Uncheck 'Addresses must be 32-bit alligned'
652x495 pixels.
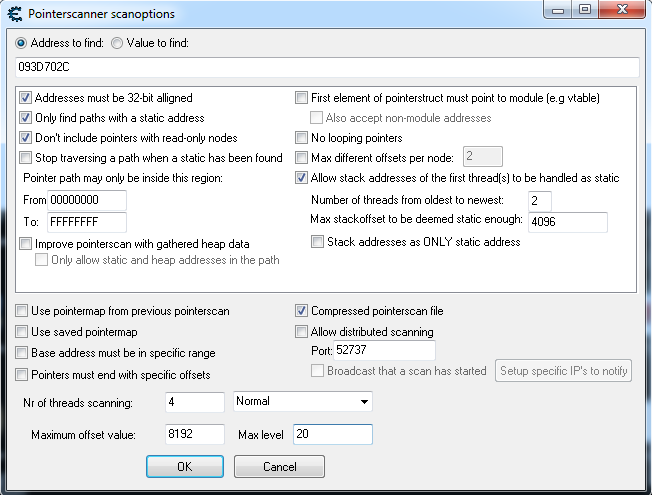point(26,98)
